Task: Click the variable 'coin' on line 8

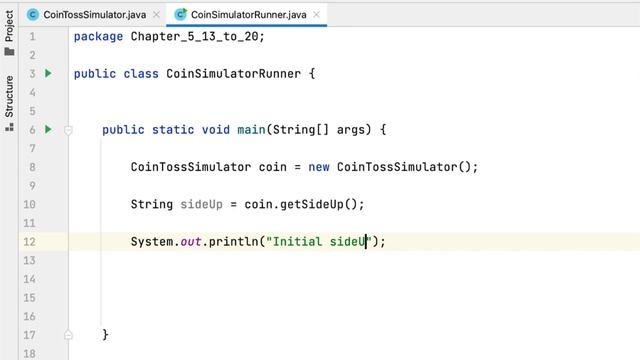Action: 273,167
